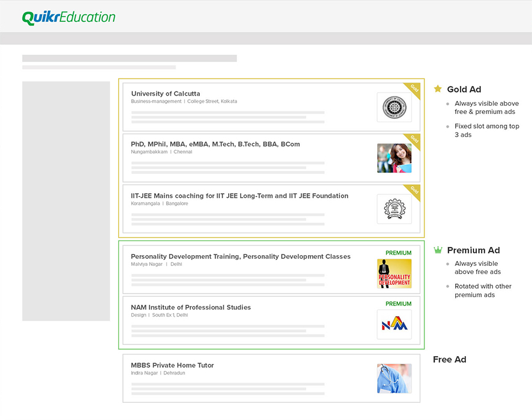Click 'Design' category under NAM Institute
The width and height of the screenshot is (532, 420).
point(138,315)
